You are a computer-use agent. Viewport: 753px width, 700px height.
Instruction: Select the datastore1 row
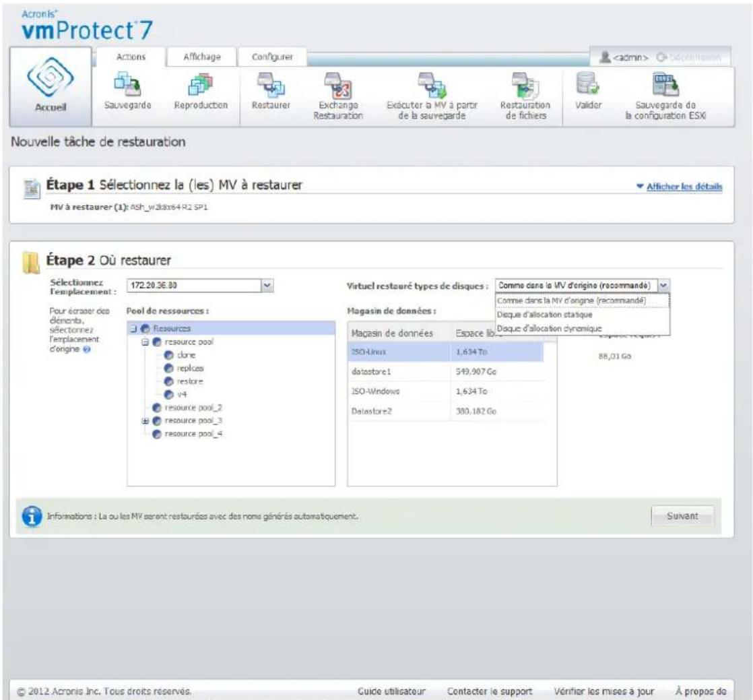446,372
